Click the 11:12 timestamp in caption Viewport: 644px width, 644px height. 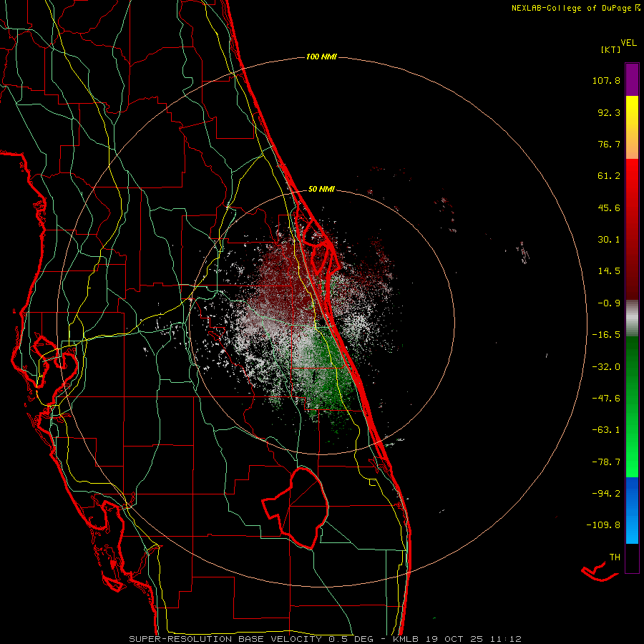pos(507,639)
